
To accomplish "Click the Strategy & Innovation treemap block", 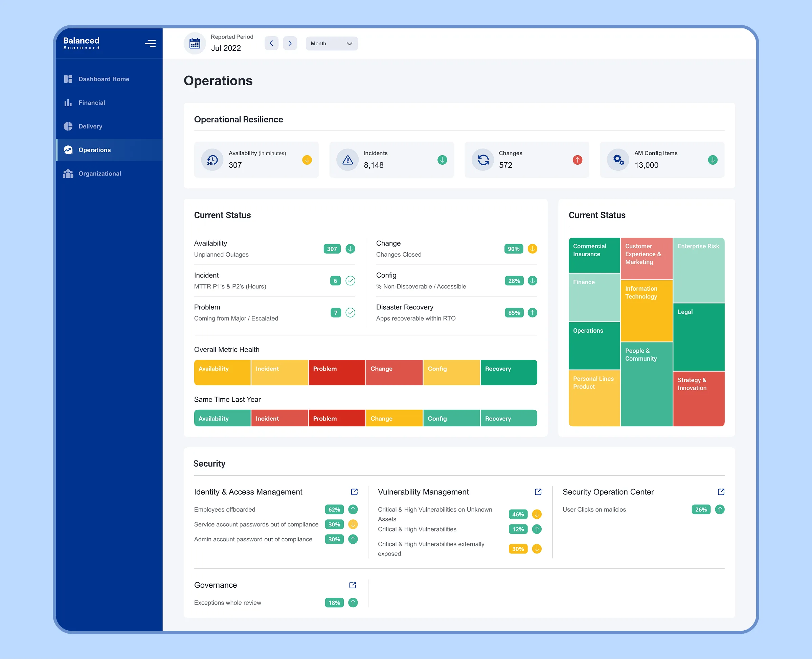I will coord(699,399).
